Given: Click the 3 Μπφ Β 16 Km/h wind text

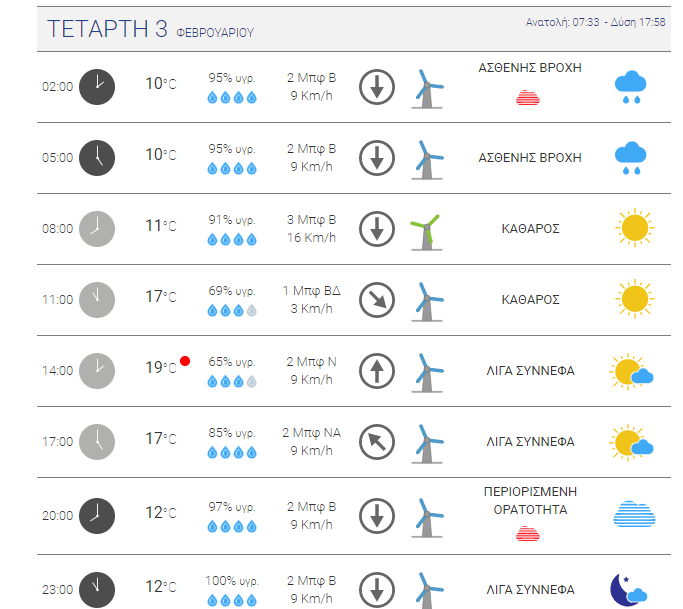Looking at the screenshot, I should click(x=311, y=229).
